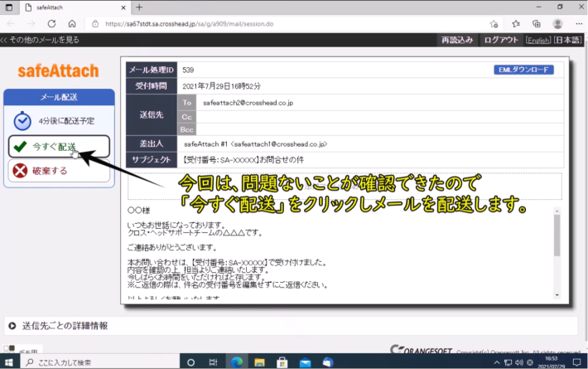
Task: Click the clock icon for scheduled delivery
Action: coord(22,121)
